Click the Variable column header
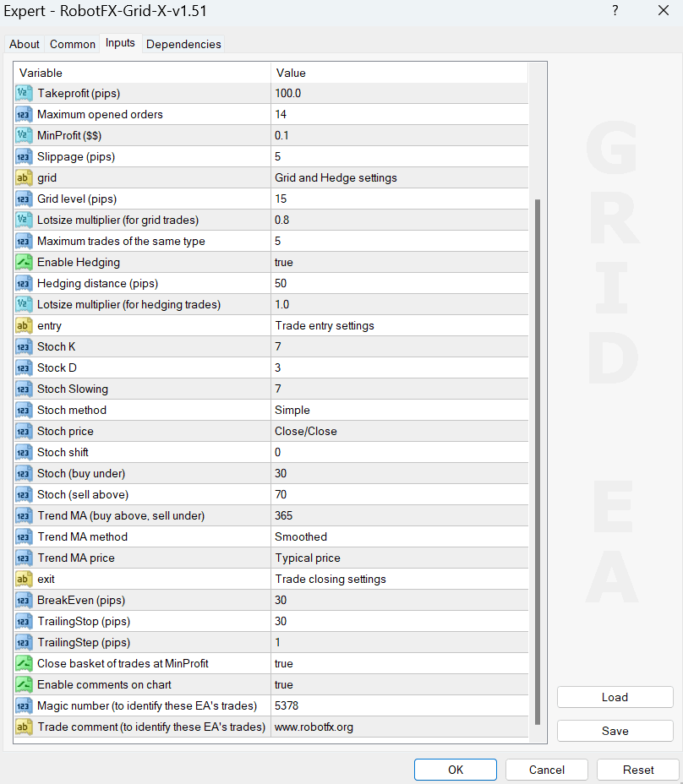 pyautogui.click(x=142, y=73)
